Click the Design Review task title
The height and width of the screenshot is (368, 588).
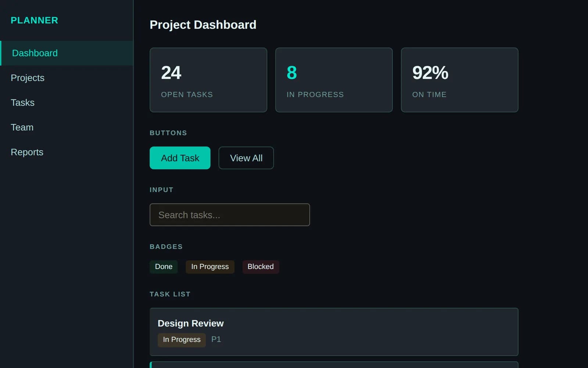click(191, 323)
